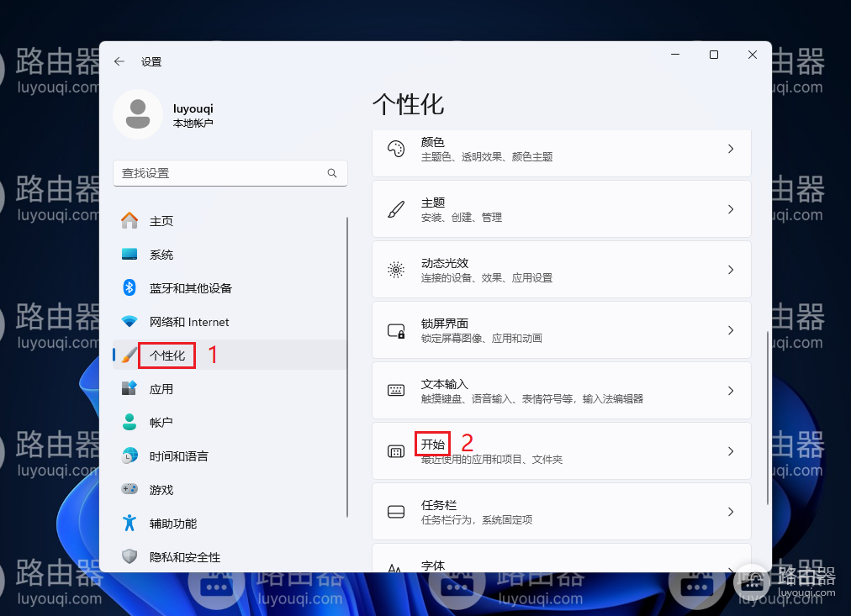Close the Settings window
The height and width of the screenshot is (616, 851).
[753, 55]
